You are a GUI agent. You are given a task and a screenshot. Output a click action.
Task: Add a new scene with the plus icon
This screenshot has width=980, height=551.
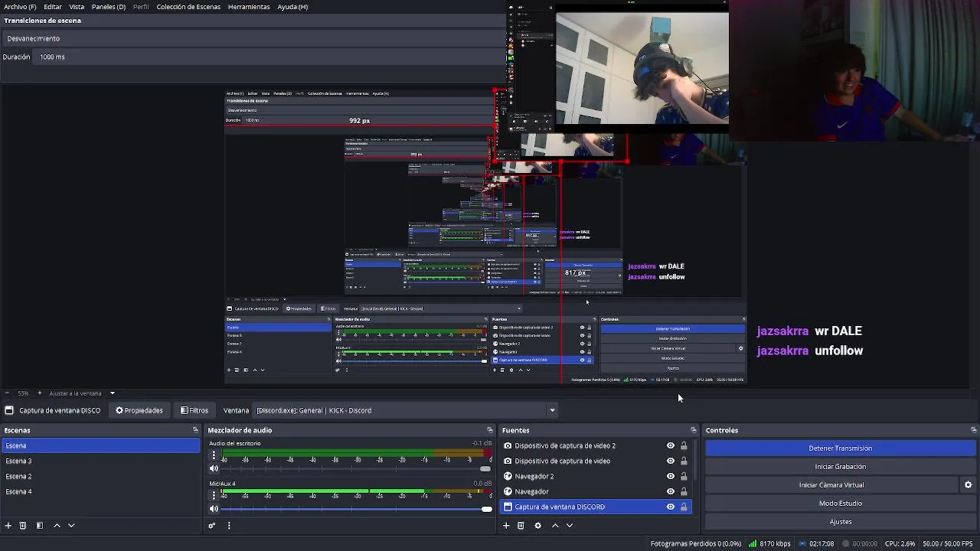click(8, 526)
